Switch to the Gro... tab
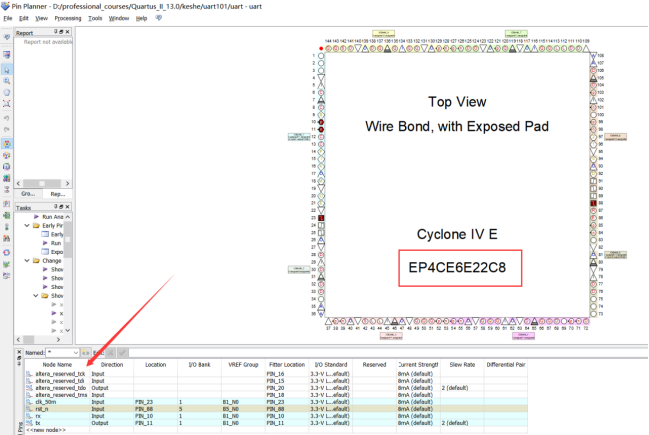This screenshot has width=649, height=435. coord(28,194)
